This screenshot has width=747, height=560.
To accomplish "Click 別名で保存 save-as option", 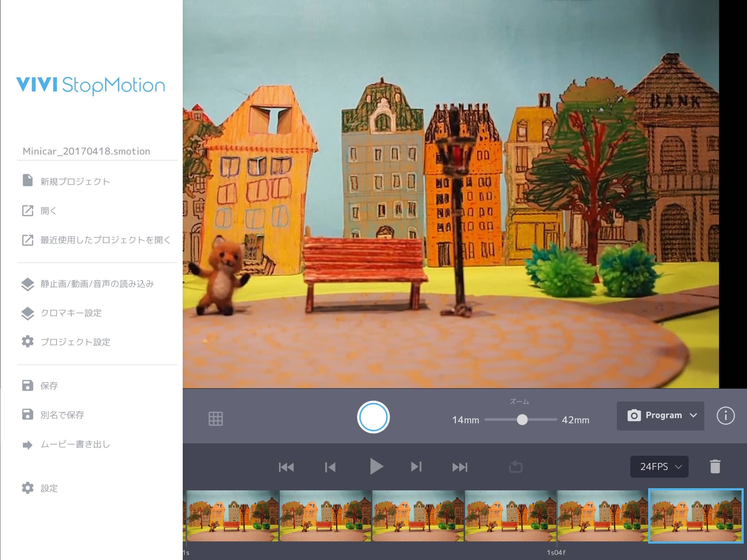I will point(62,415).
